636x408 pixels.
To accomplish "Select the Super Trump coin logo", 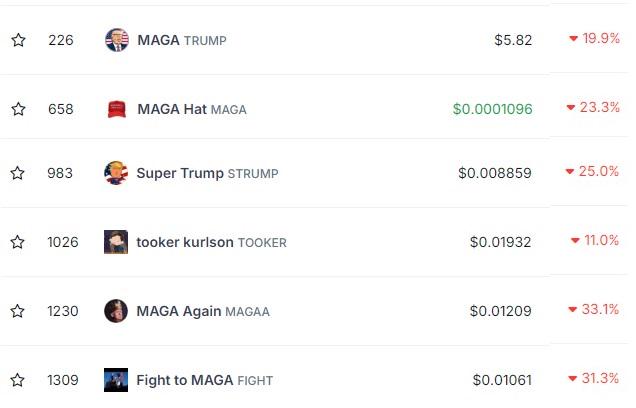I will [x=116, y=173].
